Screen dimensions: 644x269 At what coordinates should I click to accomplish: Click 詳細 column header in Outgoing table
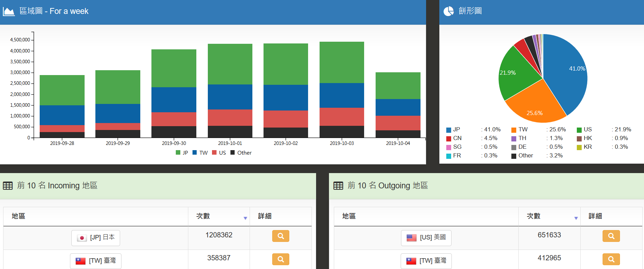[595, 216]
